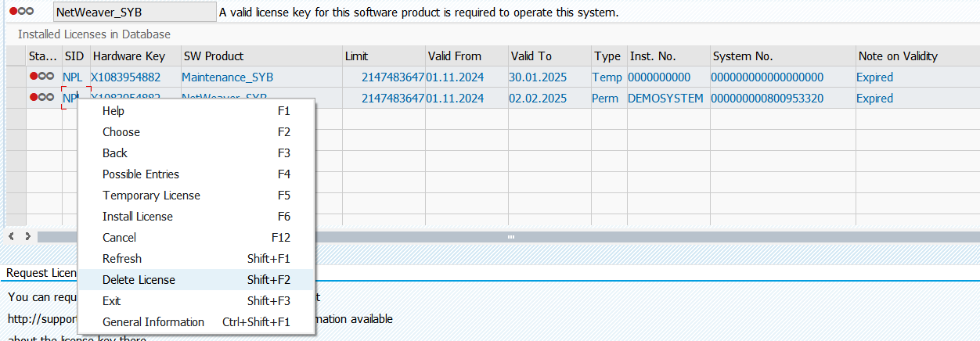Click the scroll left arrow of the table

point(12,236)
